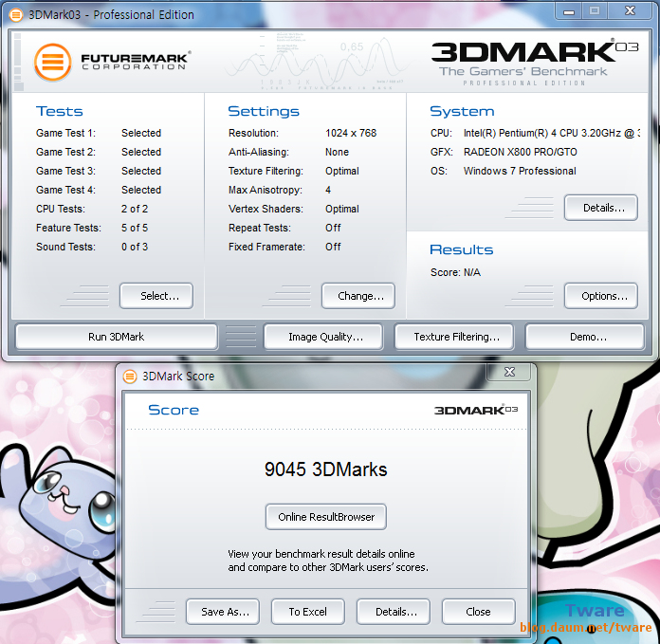Viewport: 660px width, 644px height.
Task: Click the 9045 3DMarks score text
Action: [x=326, y=469]
